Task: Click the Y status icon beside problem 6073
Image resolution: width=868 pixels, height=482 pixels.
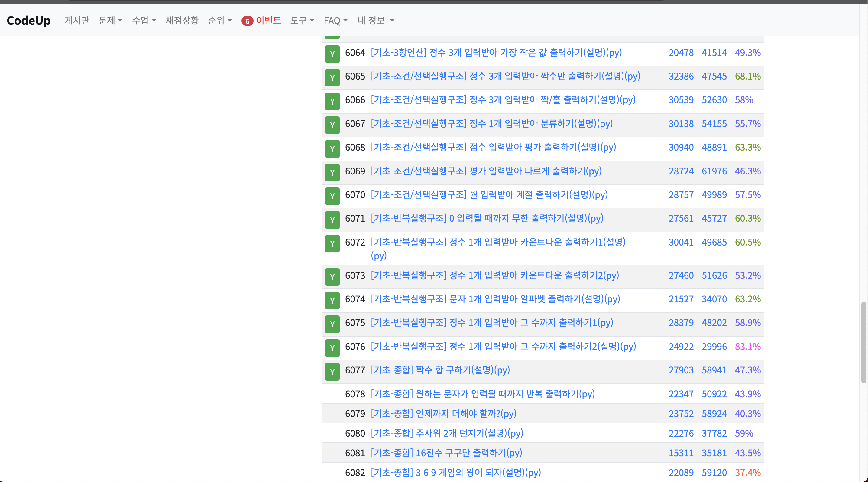Action: (x=332, y=277)
